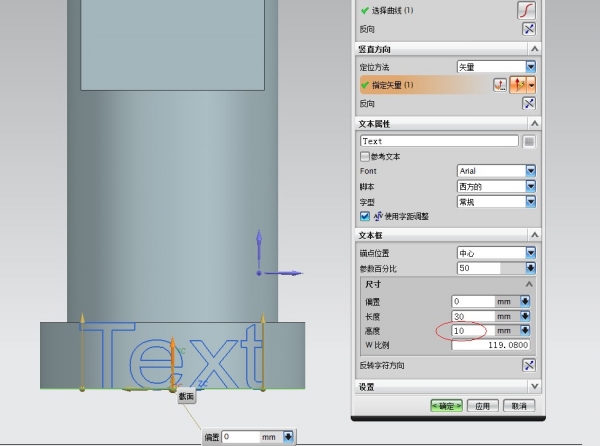The width and height of the screenshot is (600, 446).
Task: Open the 锚点位置 dropdown showing 中心
Action: [x=497, y=253]
